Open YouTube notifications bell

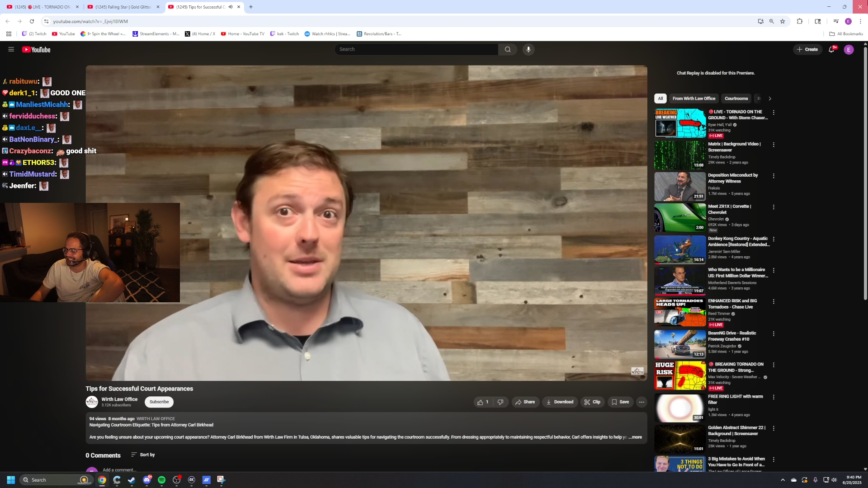831,49
